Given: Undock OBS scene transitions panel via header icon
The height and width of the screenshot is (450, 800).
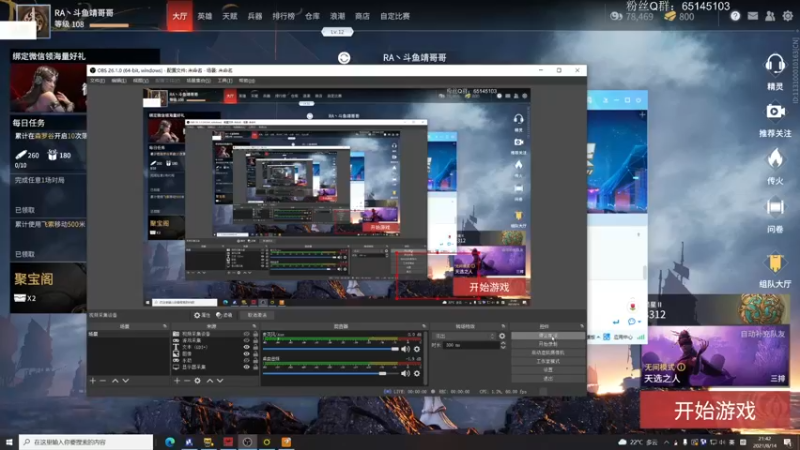Looking at the screenshot, I should point(503,326).
